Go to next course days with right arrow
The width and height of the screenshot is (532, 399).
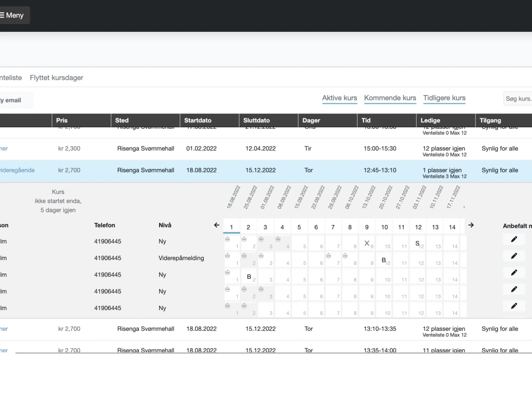pos(471,225)
